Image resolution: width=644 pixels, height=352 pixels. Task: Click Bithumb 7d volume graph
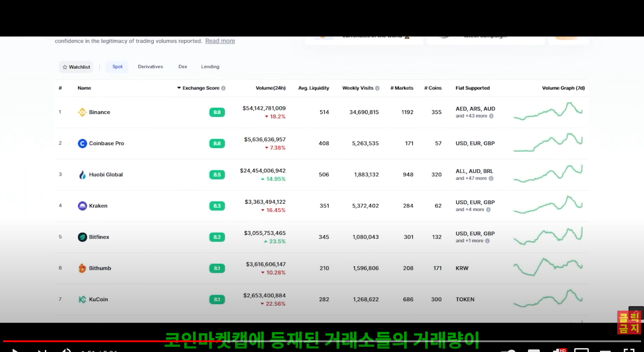tap(548, 267)
